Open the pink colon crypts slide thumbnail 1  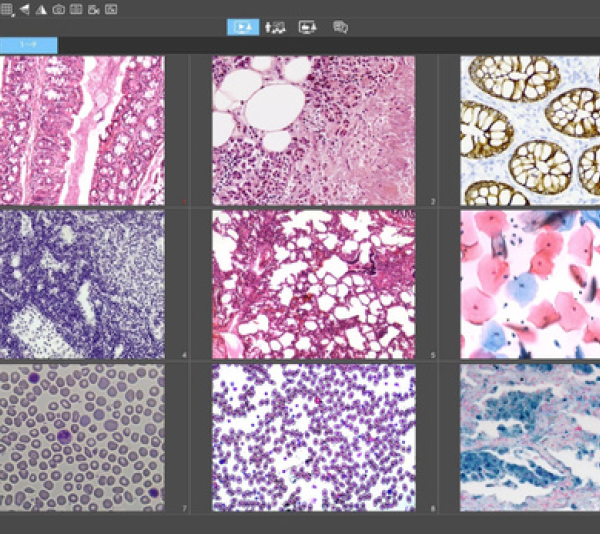tap(82, 130)
